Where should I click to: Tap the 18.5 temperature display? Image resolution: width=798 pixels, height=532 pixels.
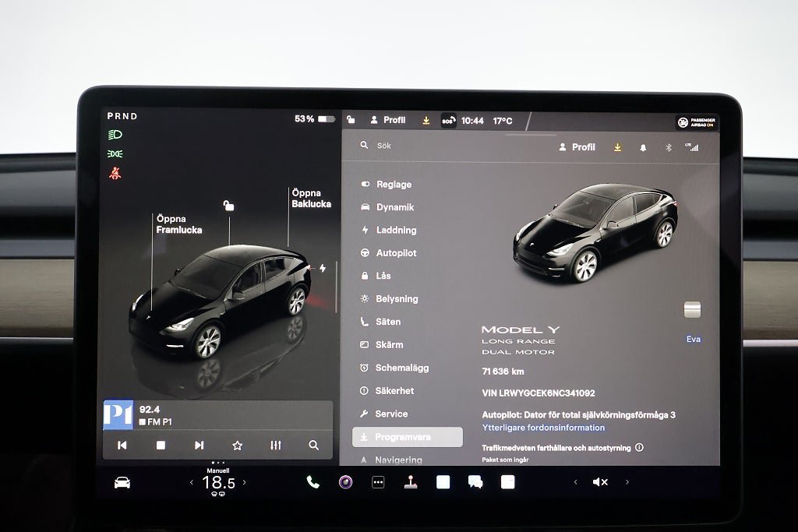[218, 482]
